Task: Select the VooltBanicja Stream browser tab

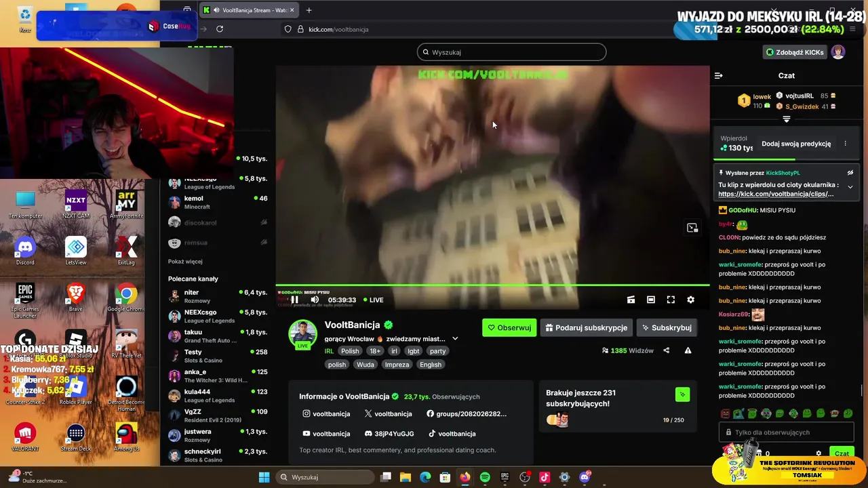Action: [250, 10]
